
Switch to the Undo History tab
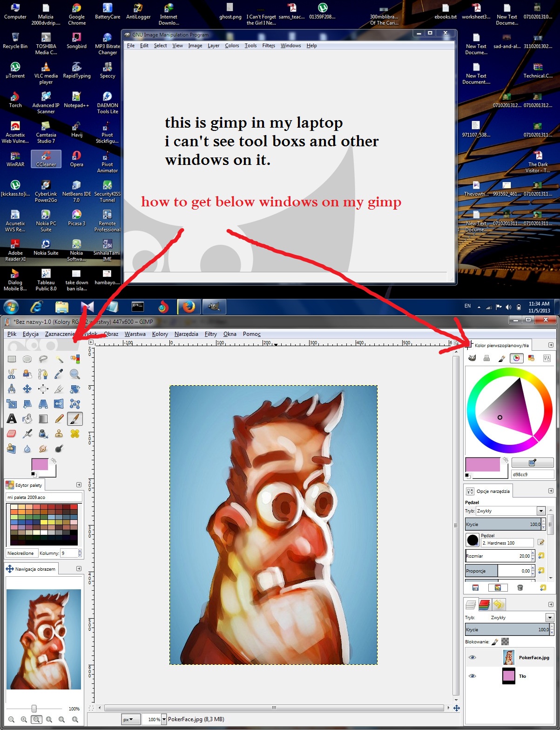(499, 605)
